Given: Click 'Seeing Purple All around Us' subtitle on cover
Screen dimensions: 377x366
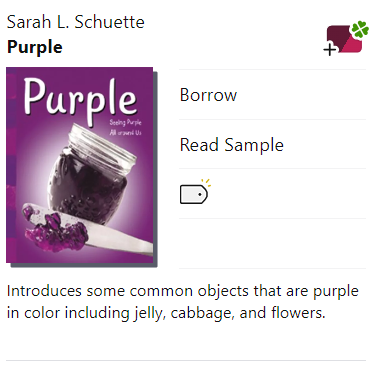Looking at the screenshot, I should tap(125, 127).
